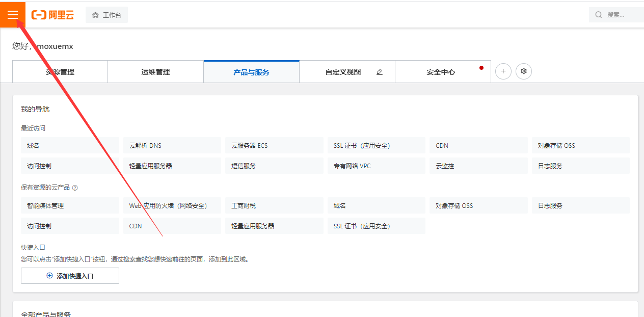Edit 自定义视图 using the pencil icon
Image resolution: width=644 pixels, height=317 pixels.
[379, 72]
